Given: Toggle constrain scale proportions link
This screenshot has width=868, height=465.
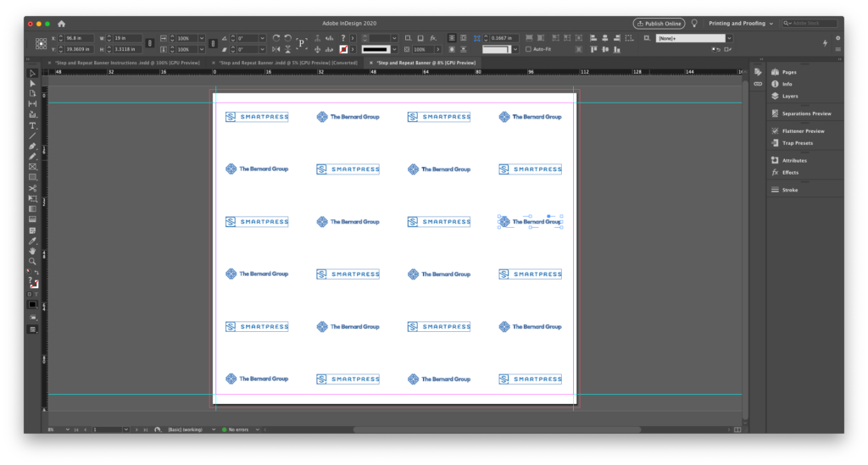Looking at the screenshot, I should pyautogui.click(x=213, y=43).
